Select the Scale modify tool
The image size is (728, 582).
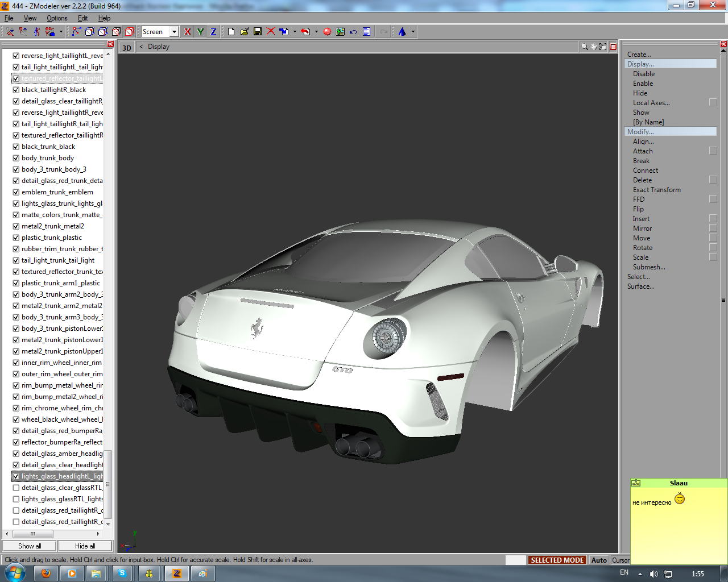(640, 257)
